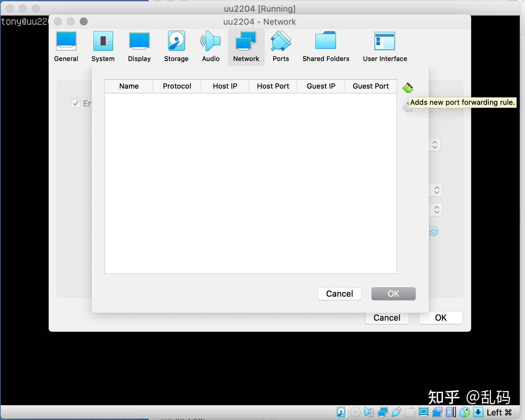Confirm rules with the OK button
Image resolution: width=525 pixels, height=420 pixels.
[393, 294]
